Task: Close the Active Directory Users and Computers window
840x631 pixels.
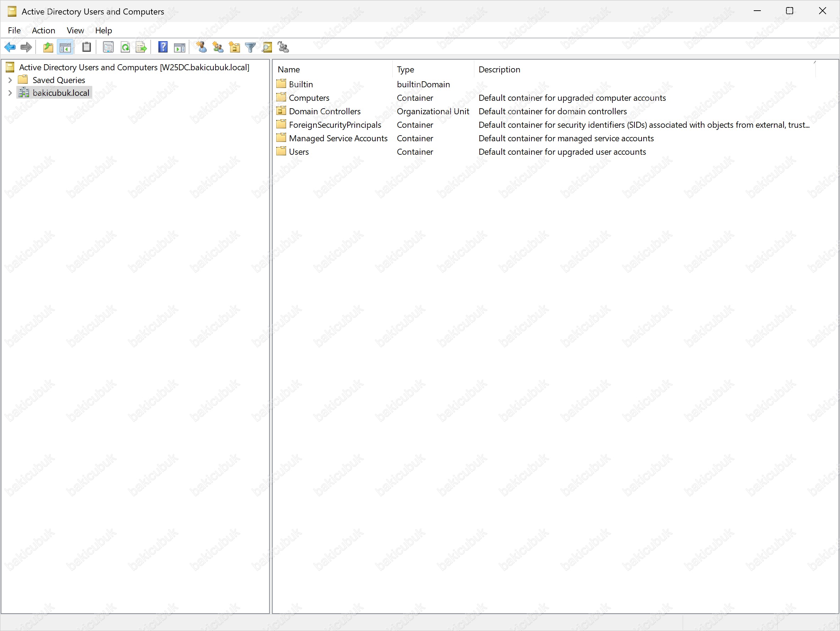Action: (822, 11)
